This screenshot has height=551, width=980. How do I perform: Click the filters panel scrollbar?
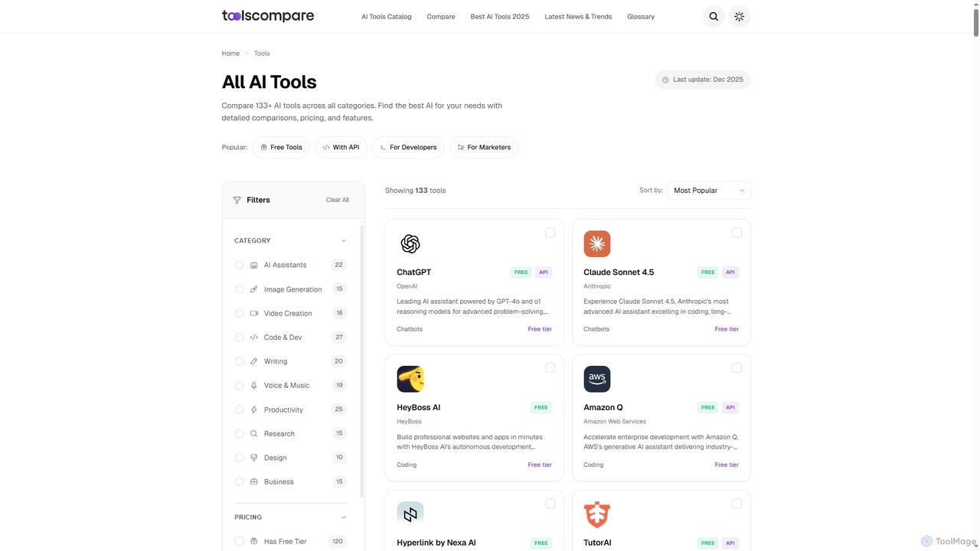click(361, 360)
